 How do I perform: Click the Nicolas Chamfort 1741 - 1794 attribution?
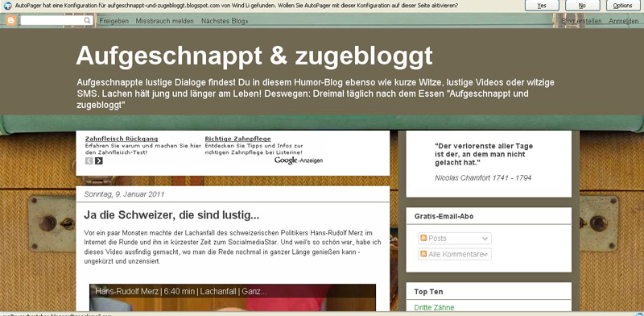coord(483,178)
